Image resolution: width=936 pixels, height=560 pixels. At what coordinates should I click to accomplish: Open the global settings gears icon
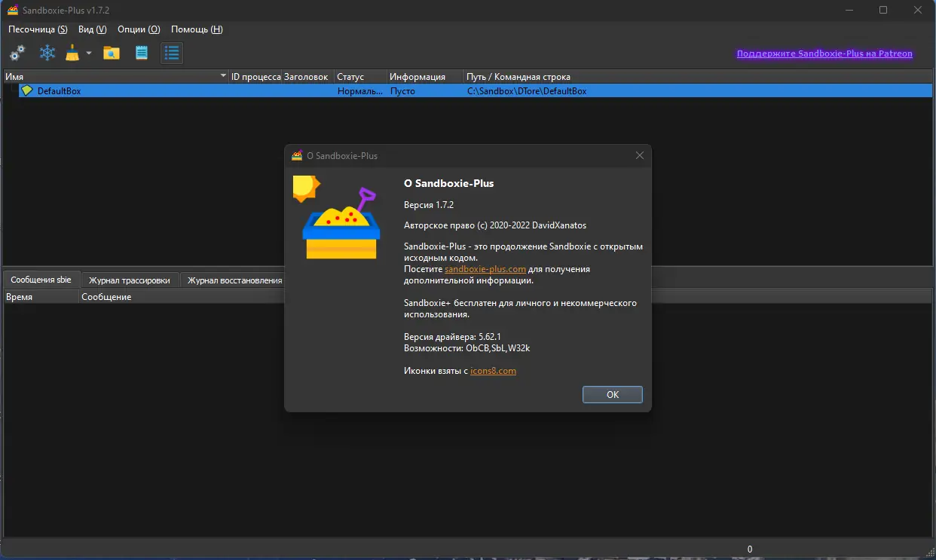(x=17, y=53)
